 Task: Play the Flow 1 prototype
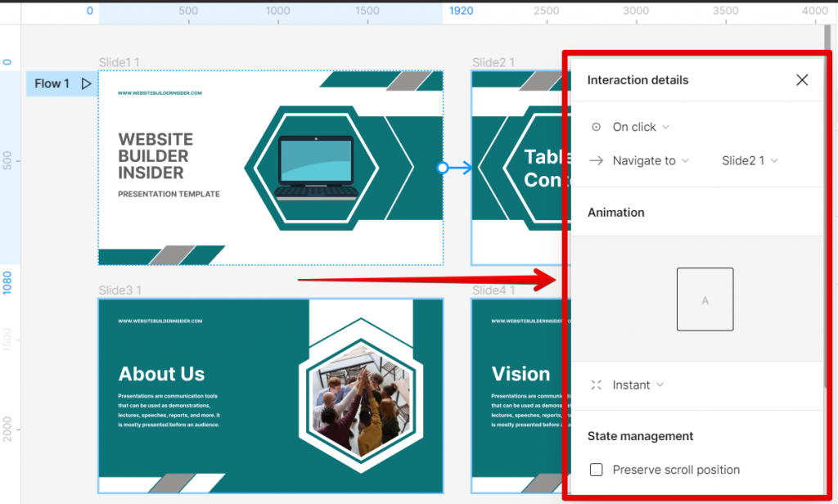(85, 83)
